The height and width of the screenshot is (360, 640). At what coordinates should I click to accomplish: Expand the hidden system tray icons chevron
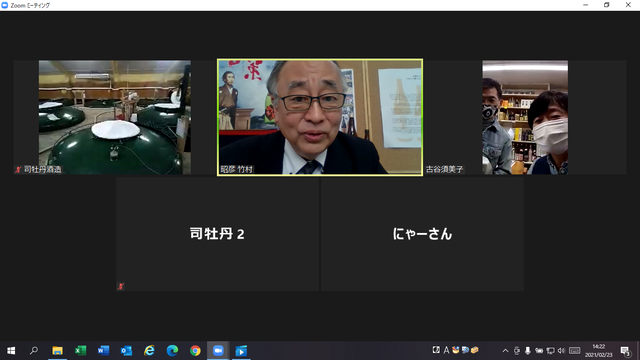tap(505, 351)
